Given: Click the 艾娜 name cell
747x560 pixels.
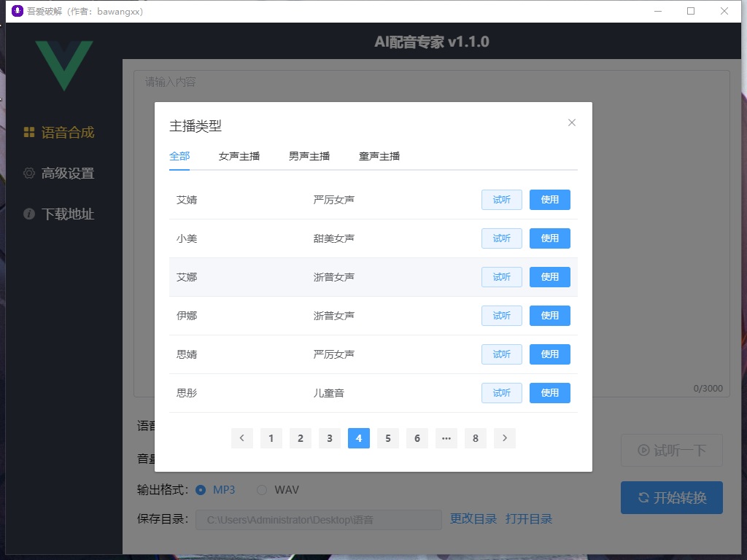Looking at the screenshot, I should coord(187,277).
